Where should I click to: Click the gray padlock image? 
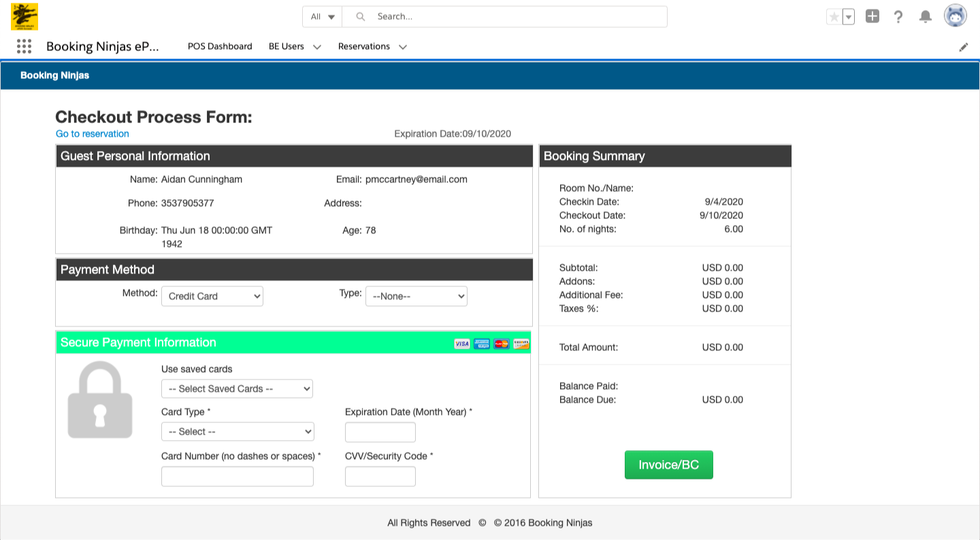[100, 399]
